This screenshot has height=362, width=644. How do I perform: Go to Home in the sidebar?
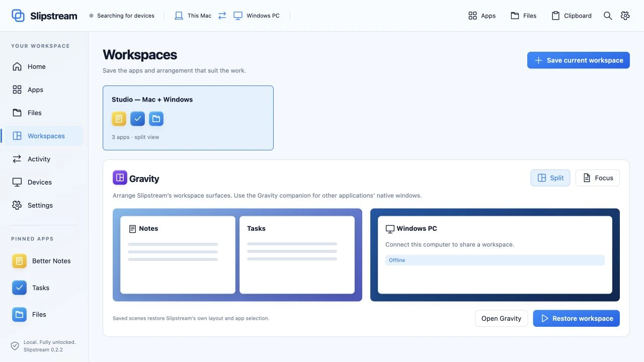coord(44,66)
